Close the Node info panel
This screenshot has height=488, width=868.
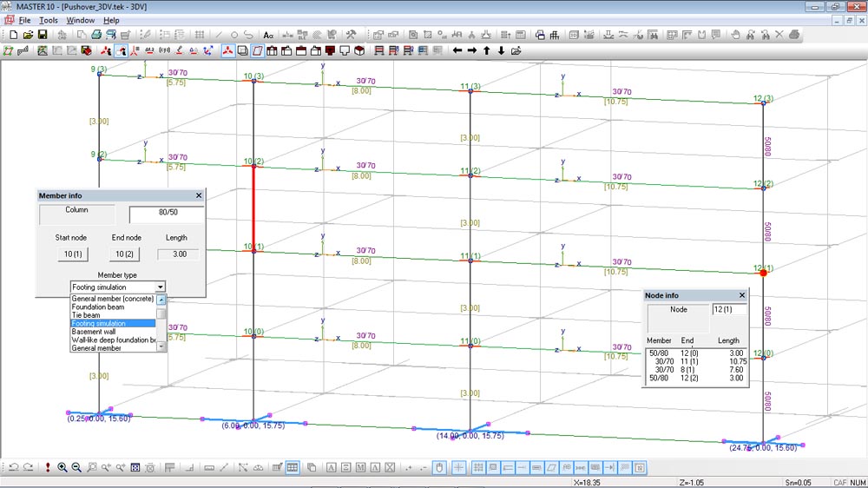[742, 295]
